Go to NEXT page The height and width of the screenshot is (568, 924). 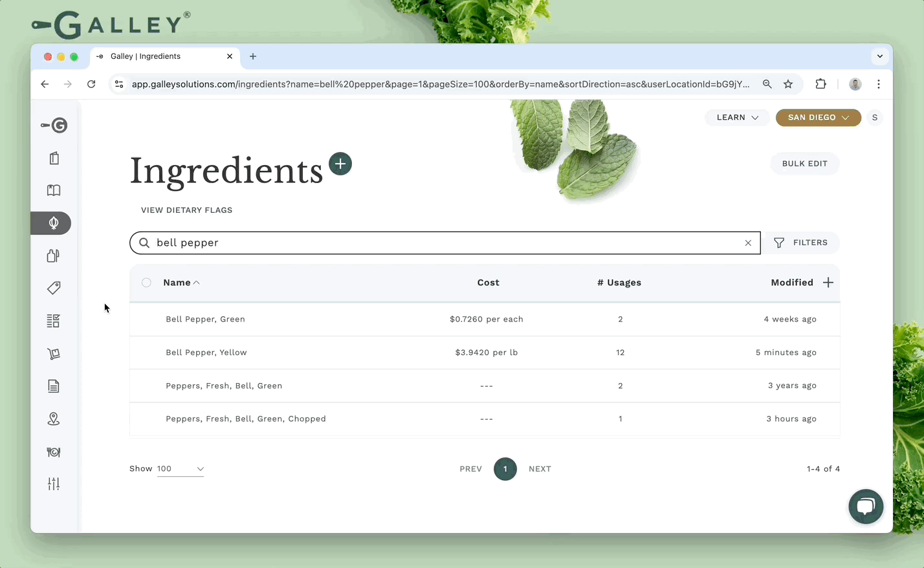point(540,469)
